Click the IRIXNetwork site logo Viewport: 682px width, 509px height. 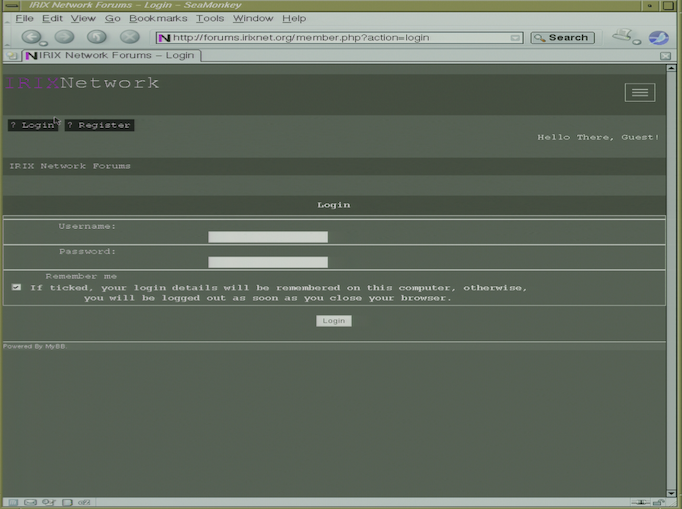pos(82,83)
